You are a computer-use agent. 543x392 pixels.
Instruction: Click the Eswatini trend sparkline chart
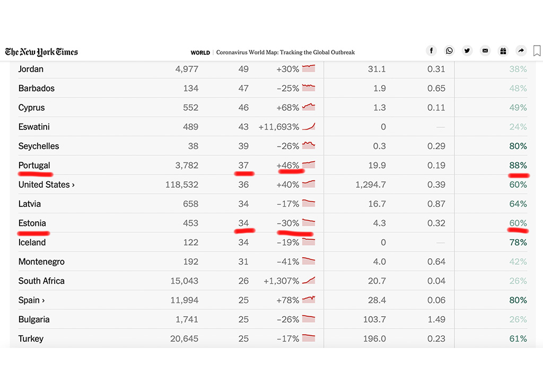coord(309,127)
